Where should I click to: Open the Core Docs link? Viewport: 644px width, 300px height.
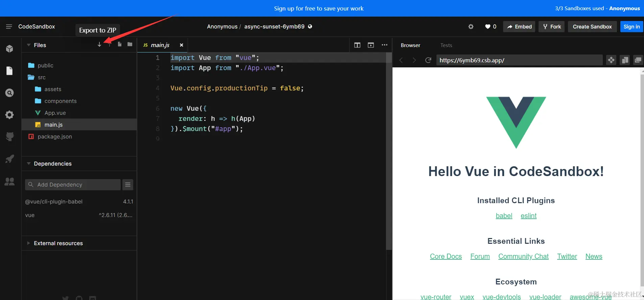tap(446, 256)
